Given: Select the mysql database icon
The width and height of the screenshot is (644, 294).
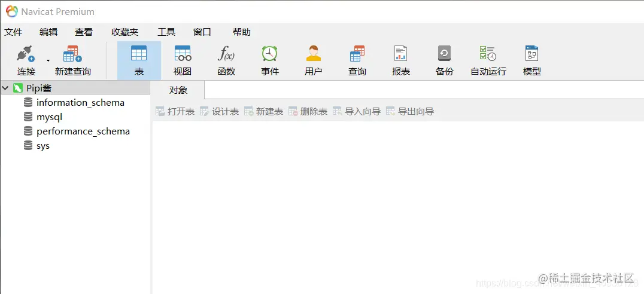Looking at the screenshot, I should tap(28, 117).
